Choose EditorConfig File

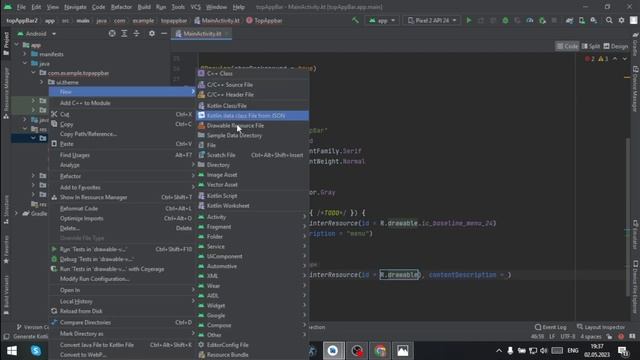tap(252, 345)
